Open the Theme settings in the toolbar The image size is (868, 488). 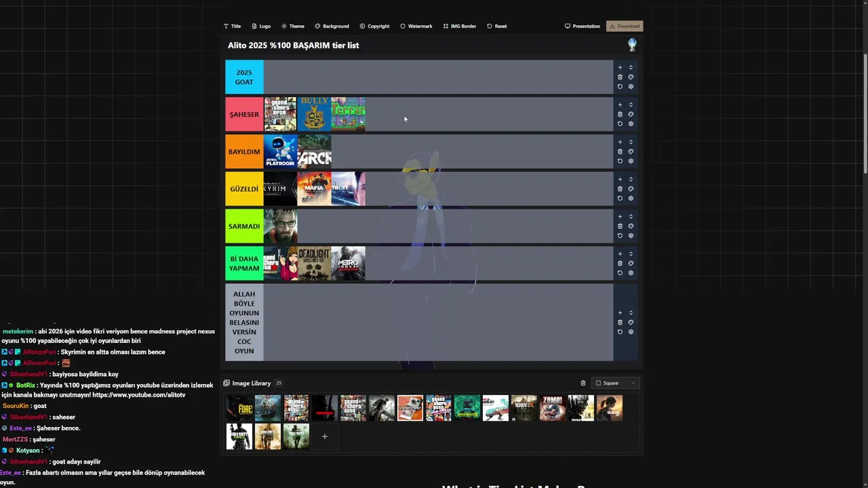point(293,26)
